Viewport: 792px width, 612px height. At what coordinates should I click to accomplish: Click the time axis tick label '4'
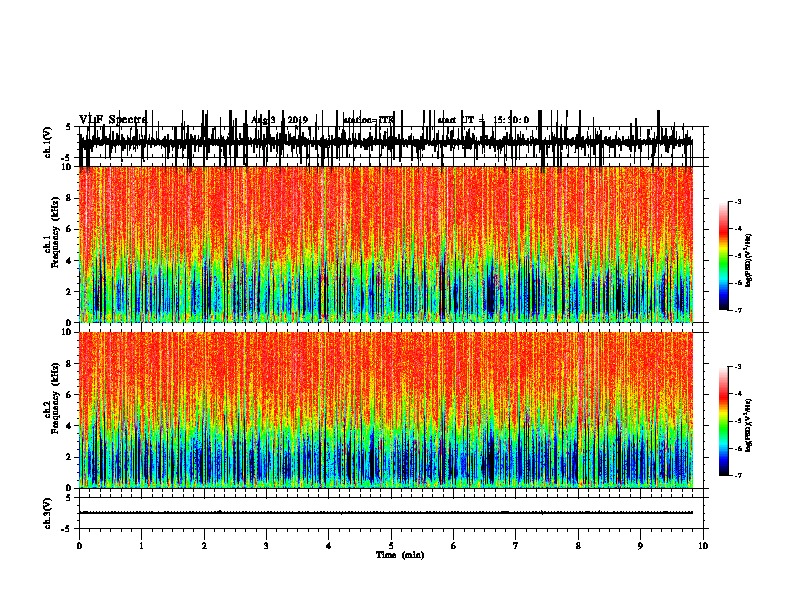[x=329, y=545]
